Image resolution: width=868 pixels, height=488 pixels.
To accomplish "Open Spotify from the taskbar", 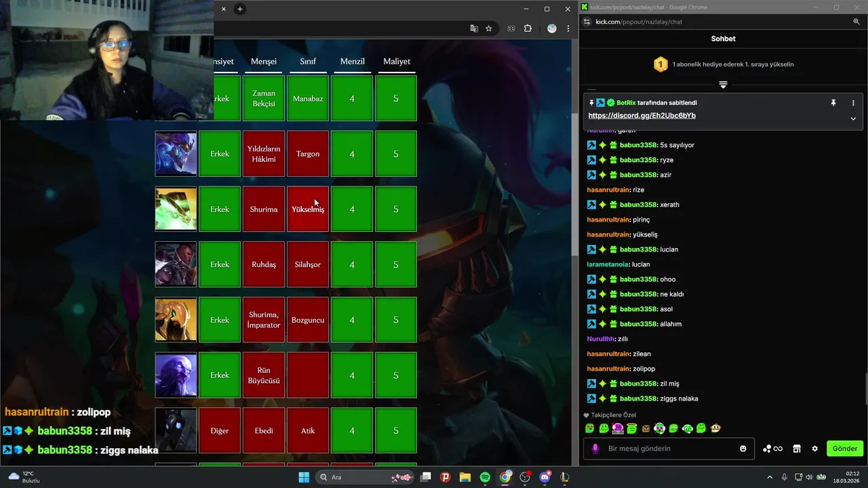I will pyautogui.click(x=485, y=477).
